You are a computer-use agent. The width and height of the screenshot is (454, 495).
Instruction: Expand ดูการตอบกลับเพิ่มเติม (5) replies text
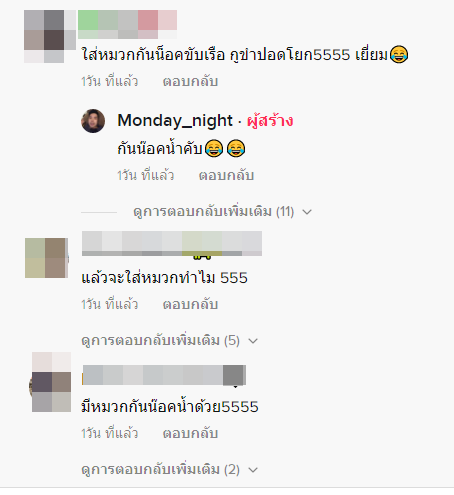coord(160,341)
